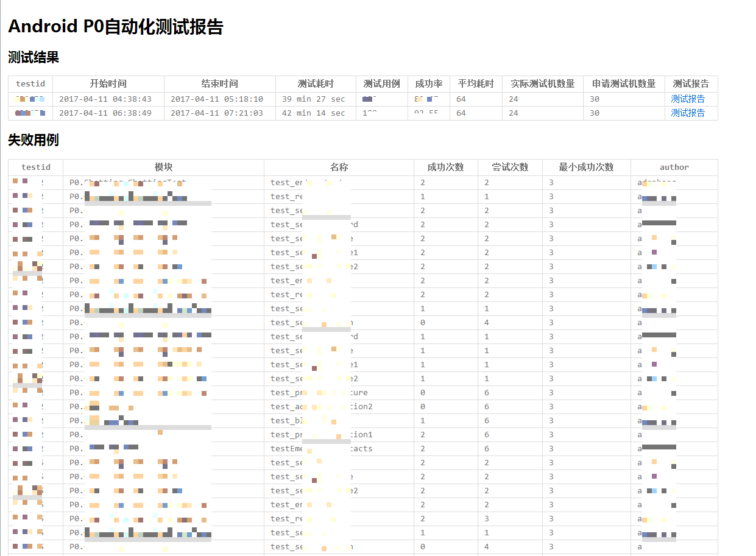756x556 pixels.
Task: Click the Android P0自动化测试报告 page title
Action: tap(116, 27)
